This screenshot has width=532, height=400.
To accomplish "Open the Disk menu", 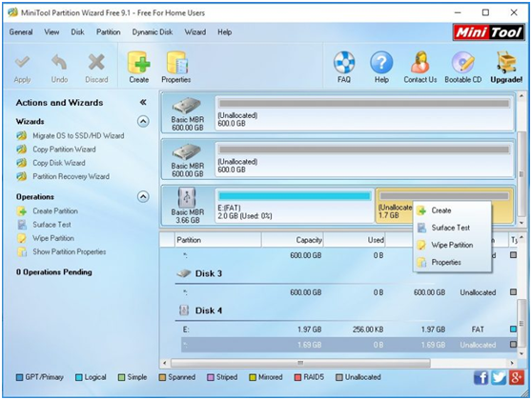I will pyautogui.click(x=77, y=32).
